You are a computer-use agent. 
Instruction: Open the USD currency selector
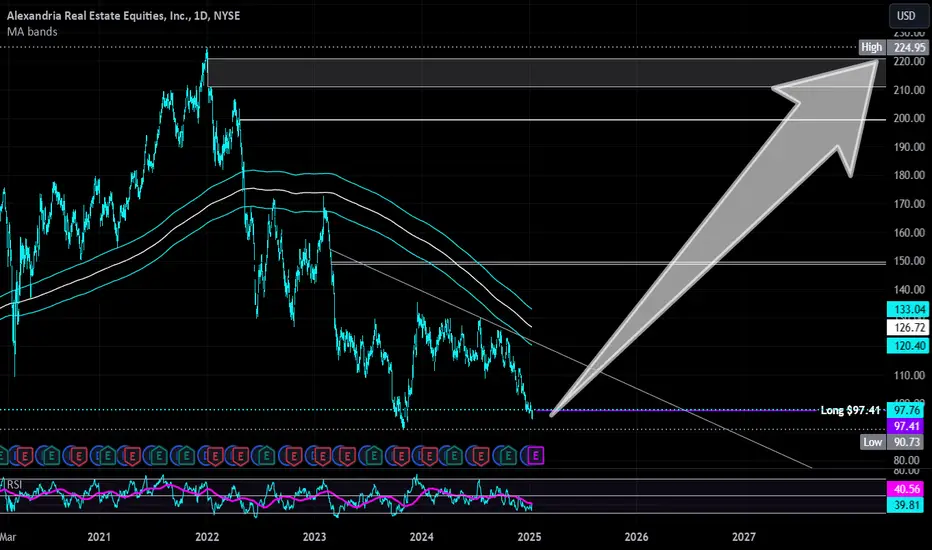tap(906, 16)
